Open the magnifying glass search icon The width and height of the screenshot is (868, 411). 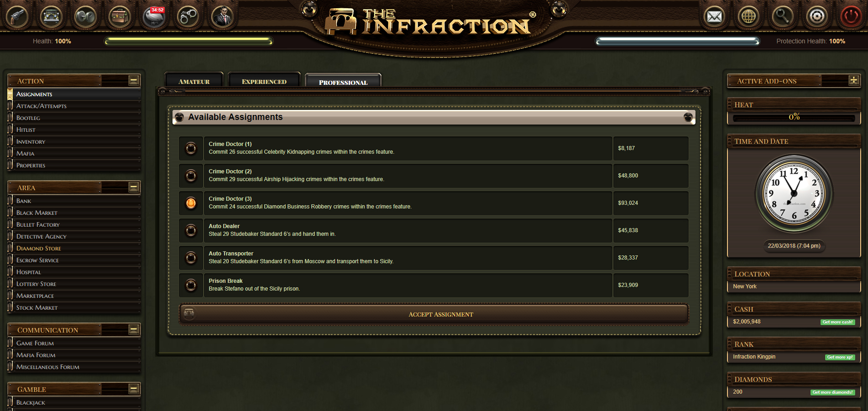point(783,17)
